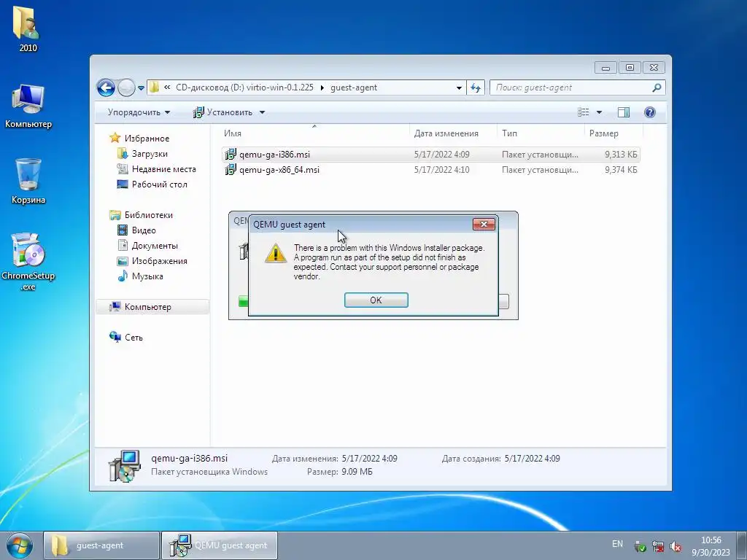Expand the Установить dropdown arrow
Screen dimensions: 747x560
point(262,112)
